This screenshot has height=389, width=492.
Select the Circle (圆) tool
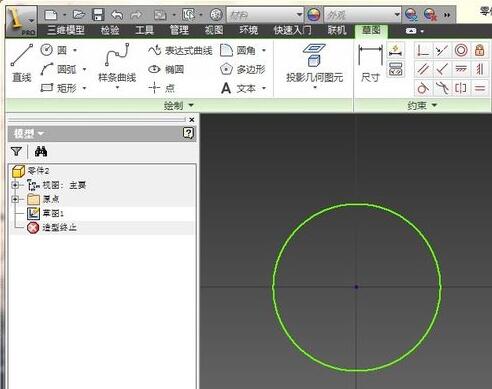pyautogui.click(x=54, y=50)
